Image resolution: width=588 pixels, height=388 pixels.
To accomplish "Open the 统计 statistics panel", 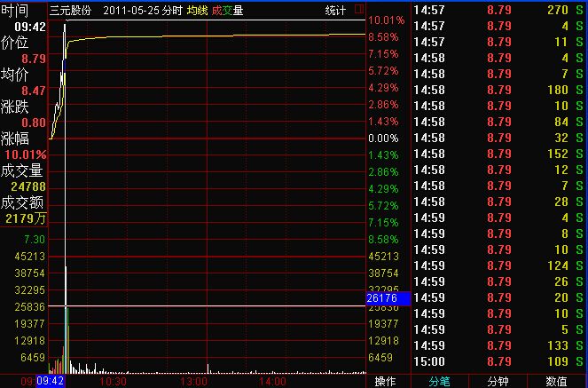I will tap(336, 11).
